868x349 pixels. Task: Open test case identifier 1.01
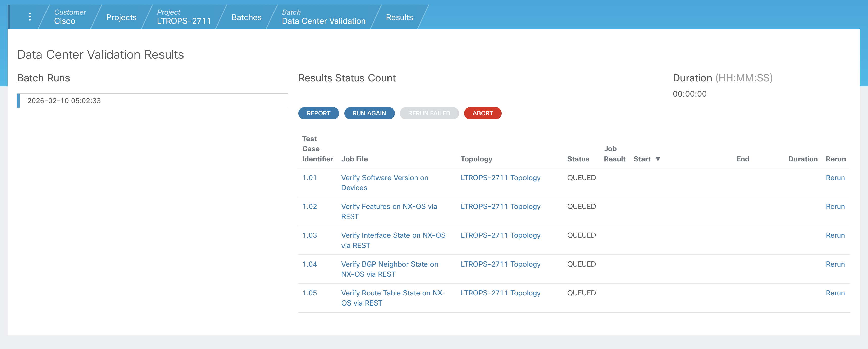pyautogui.click(x=309, y=178)
